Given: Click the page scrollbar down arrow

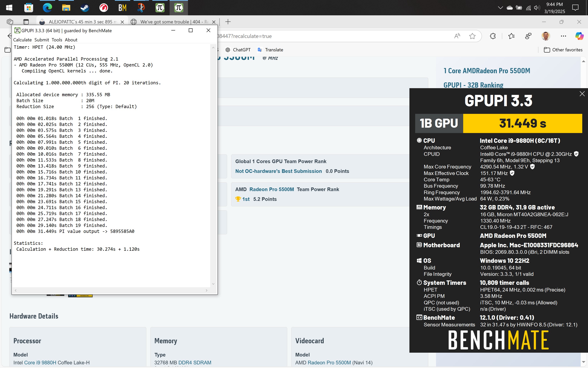Looking at the screenshot, I should point(583,362).
